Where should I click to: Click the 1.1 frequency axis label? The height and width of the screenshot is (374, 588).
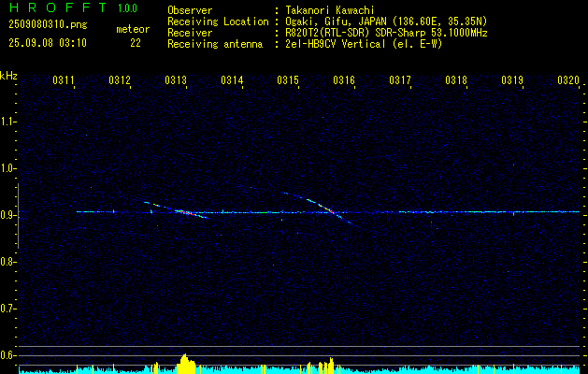click(8, 122)
